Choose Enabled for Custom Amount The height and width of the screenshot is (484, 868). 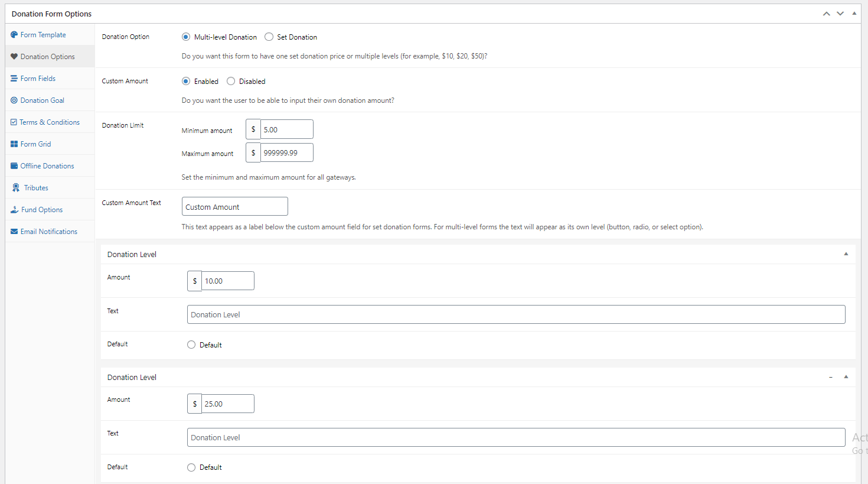(x=186, y=81)
